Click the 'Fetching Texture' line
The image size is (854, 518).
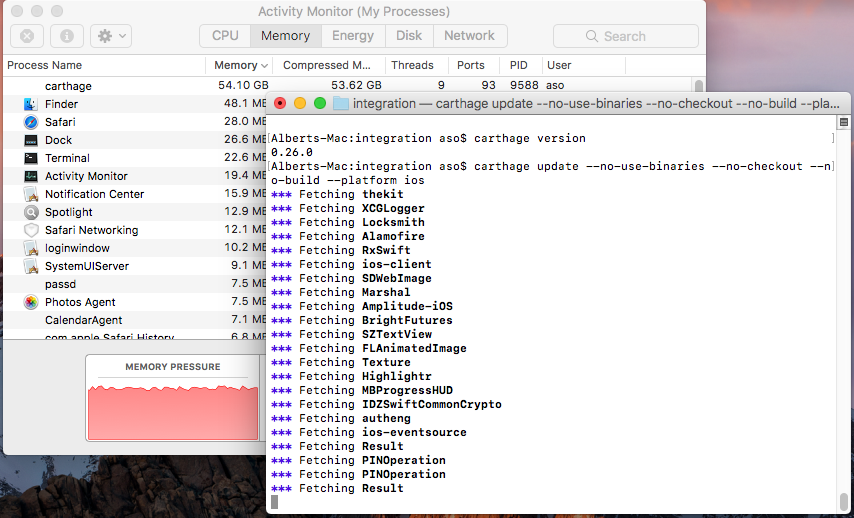[x=340, y=362]
